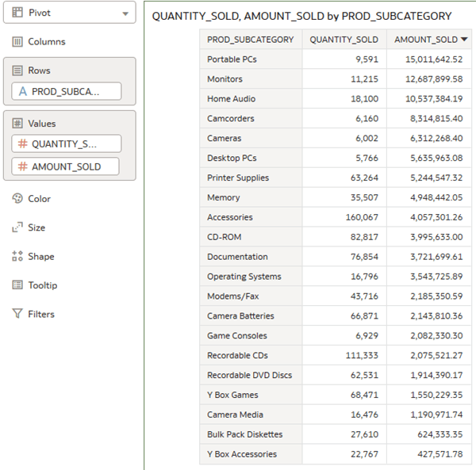
Task: Click the Values section hash-grid icon
Action: 17,124
